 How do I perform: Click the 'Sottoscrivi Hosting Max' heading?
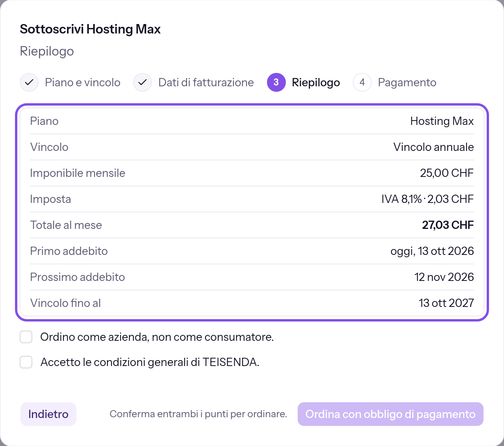(90, 29)
